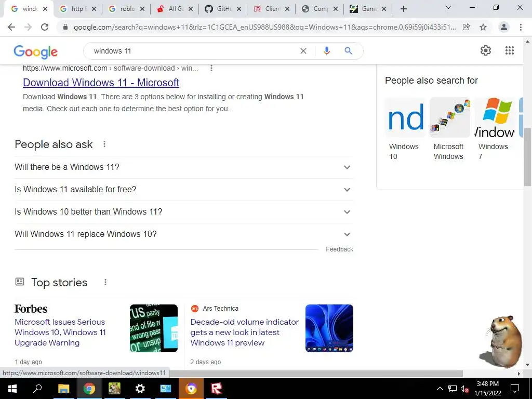Image resolution: width=532 pixels, height=399 pixels.
Task: Click the Feedback link
Action: (339, 249)
